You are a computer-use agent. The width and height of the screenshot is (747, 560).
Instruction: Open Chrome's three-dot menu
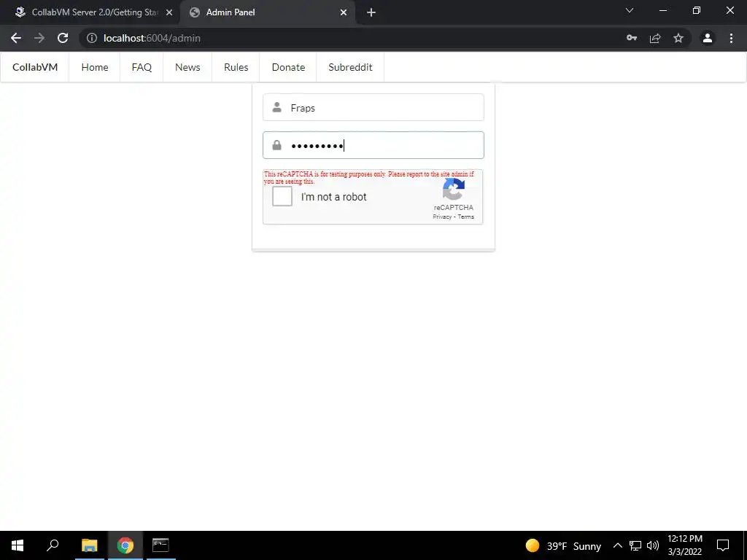click(731, 38)
